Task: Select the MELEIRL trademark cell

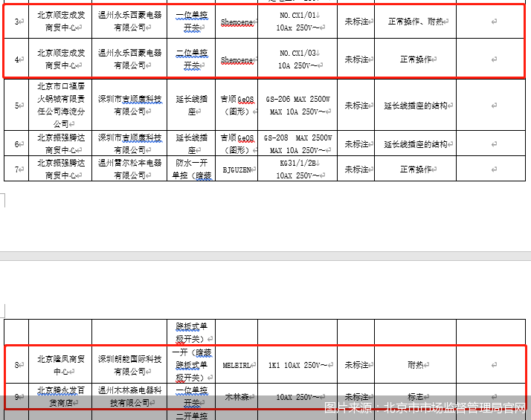Action: 238,366
